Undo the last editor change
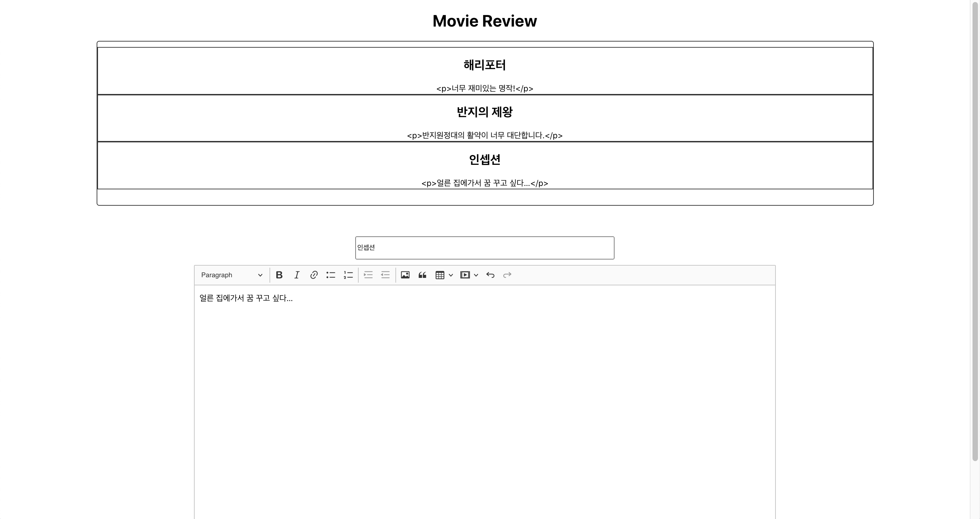The width and height of the screenshot is (980, 519). [x=490, y=274]
